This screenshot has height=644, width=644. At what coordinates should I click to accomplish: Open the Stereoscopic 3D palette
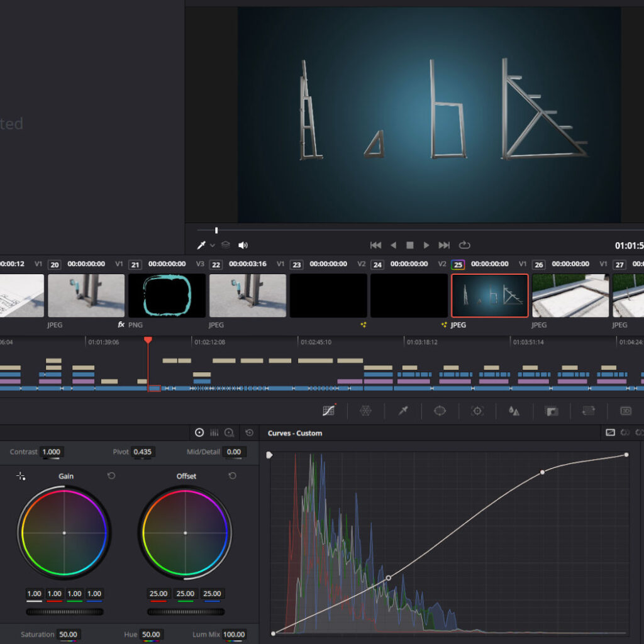[x=626, y=411]
